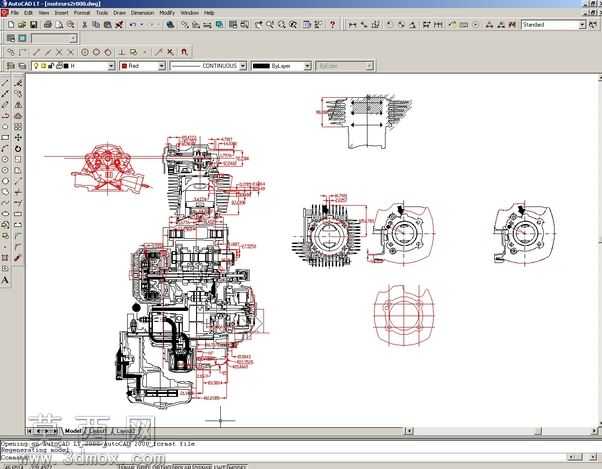Select the Rotate tool in Modify toolbar
This screenshot has height=469, width=602.
click(18, 149)
